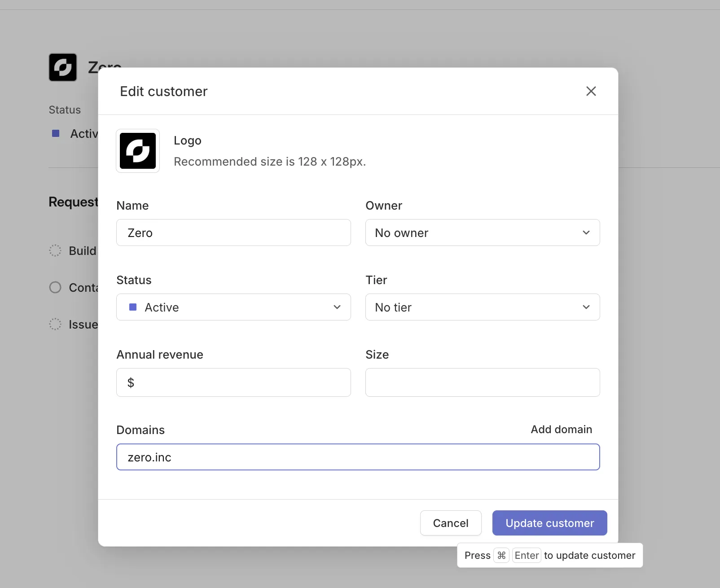
Task: Click the dashed circle icon next to Build
Action: (x=55, y=250)
